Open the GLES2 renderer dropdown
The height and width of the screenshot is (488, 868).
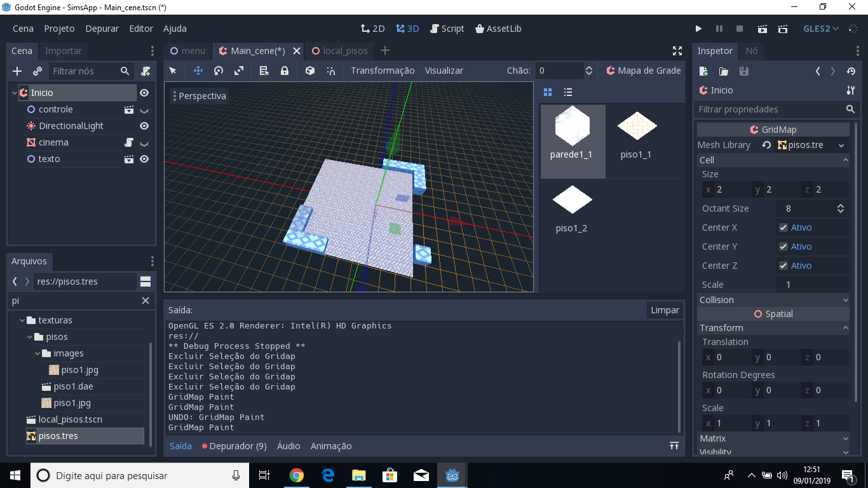tap(818, 28)
